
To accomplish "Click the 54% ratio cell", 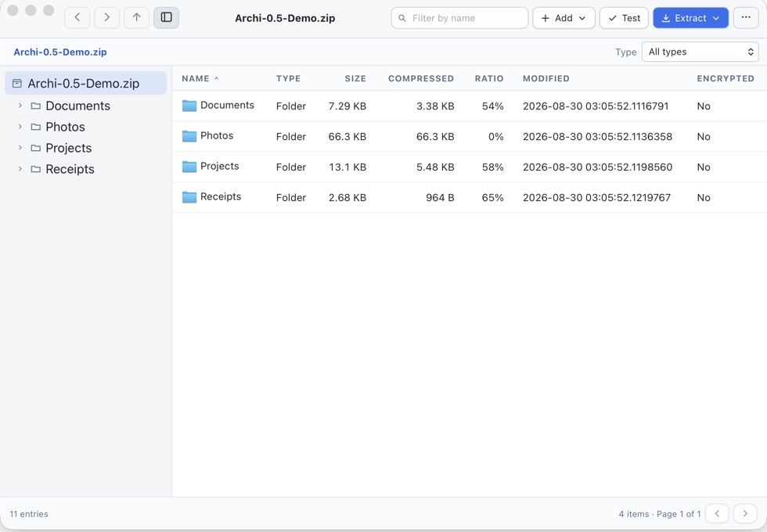I will [492, 106].
